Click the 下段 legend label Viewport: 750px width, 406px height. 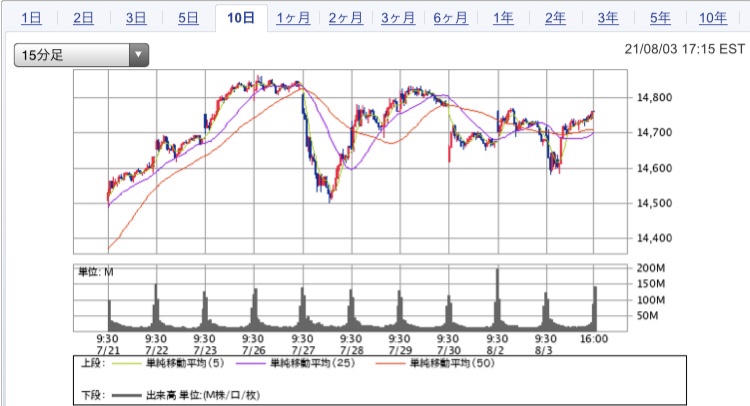(93, 395)
